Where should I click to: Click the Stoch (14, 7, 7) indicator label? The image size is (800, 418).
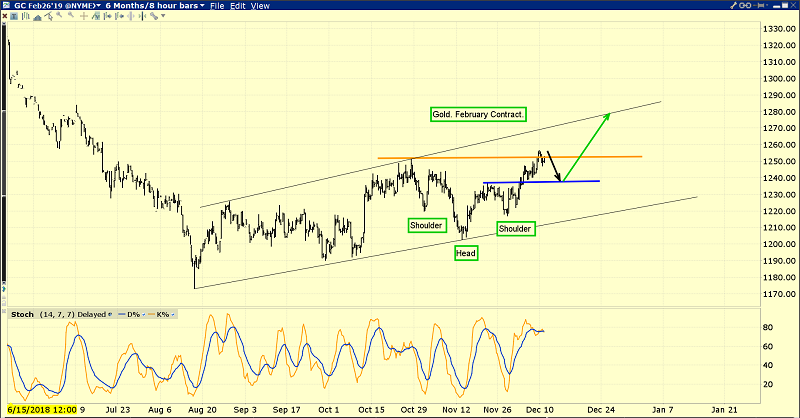43,314
